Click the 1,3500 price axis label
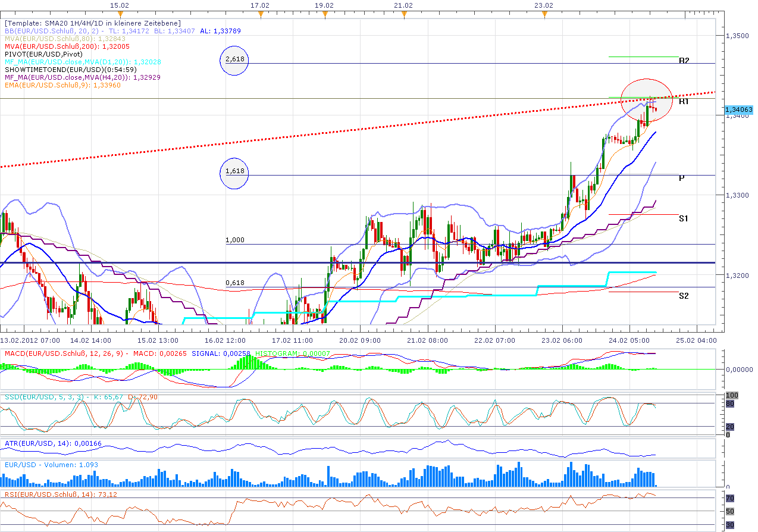Image resolution: width=758 pixels, height=532 pixels. pyautogui.click(x=736, y=36)
